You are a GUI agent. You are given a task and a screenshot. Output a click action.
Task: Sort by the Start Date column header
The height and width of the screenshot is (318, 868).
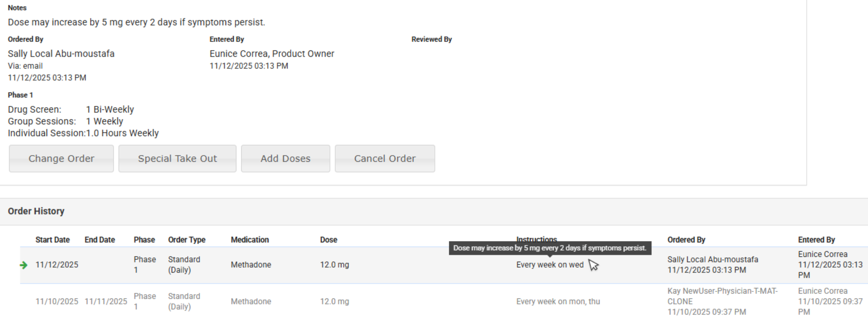tap(52, 240)
